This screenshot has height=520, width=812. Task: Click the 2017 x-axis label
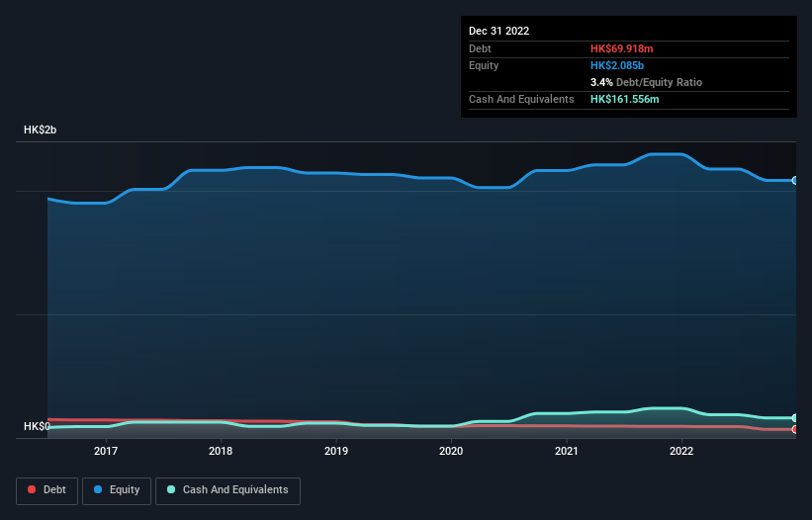click(106, 451)
